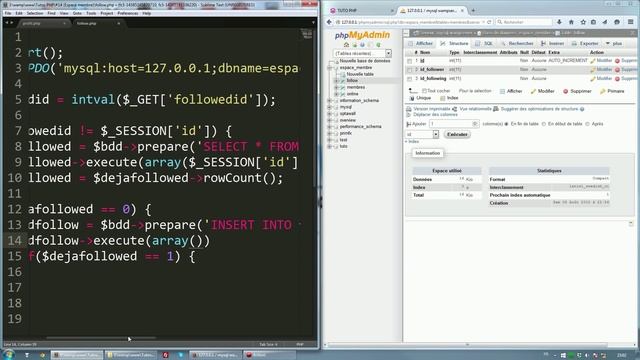
Task: Check the id_following row checkbox
Action: coord(409,78)
